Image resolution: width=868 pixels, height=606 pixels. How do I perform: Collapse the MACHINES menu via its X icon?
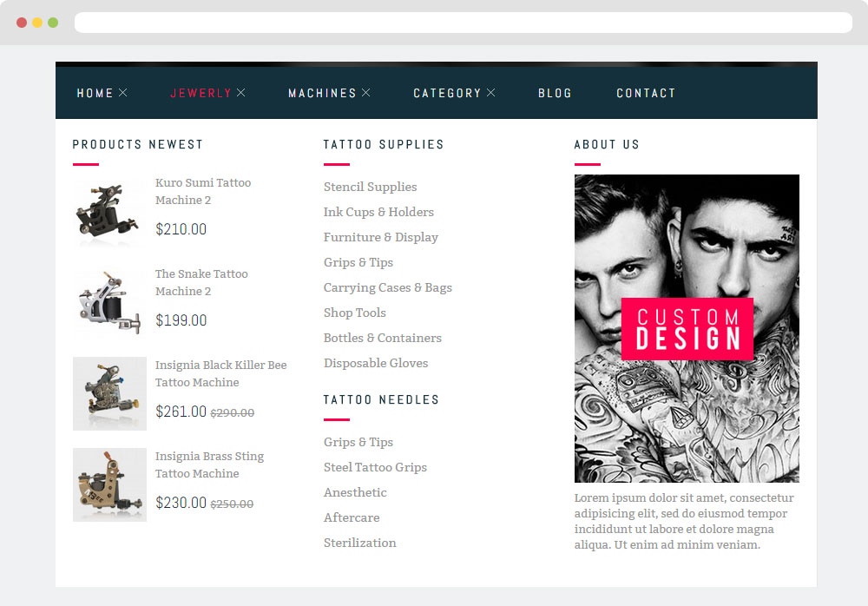point(366,93)
